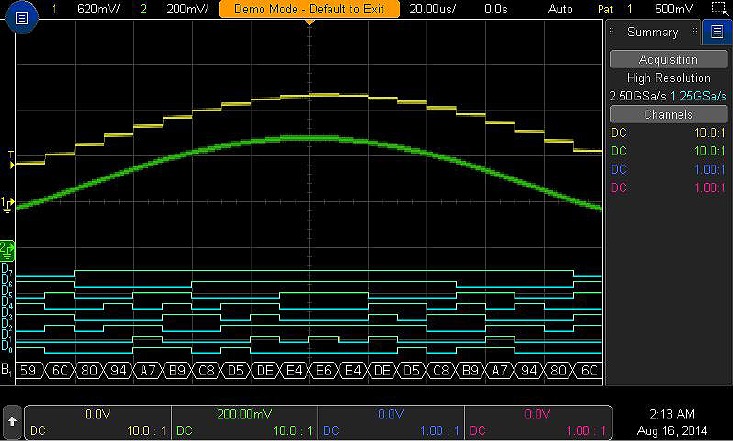The width and height of the screenshot is (733, 441).
Task: Open magenta channel 4 status box
Action: click(x=538, y=422)
